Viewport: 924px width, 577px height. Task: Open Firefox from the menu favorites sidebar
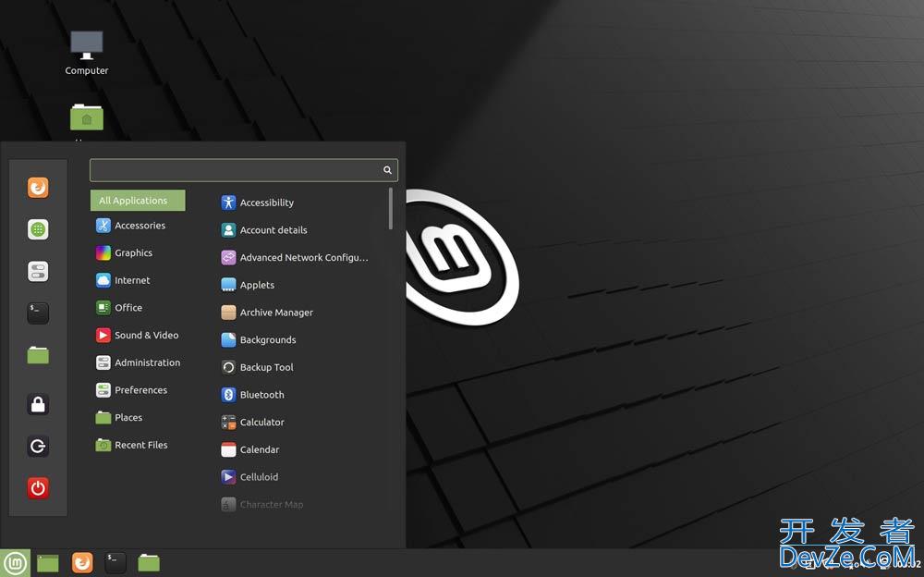[x=38, y=188]
